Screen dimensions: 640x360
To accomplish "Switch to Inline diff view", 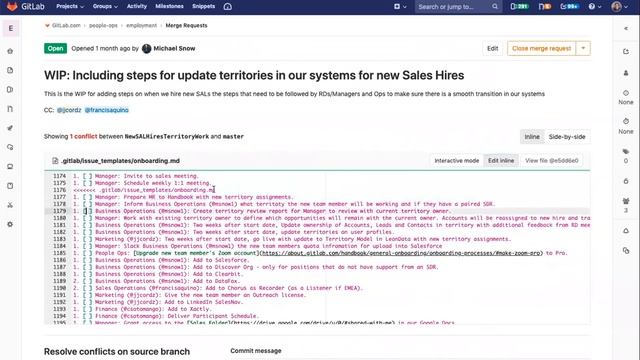I will click(x=532, y=137).
